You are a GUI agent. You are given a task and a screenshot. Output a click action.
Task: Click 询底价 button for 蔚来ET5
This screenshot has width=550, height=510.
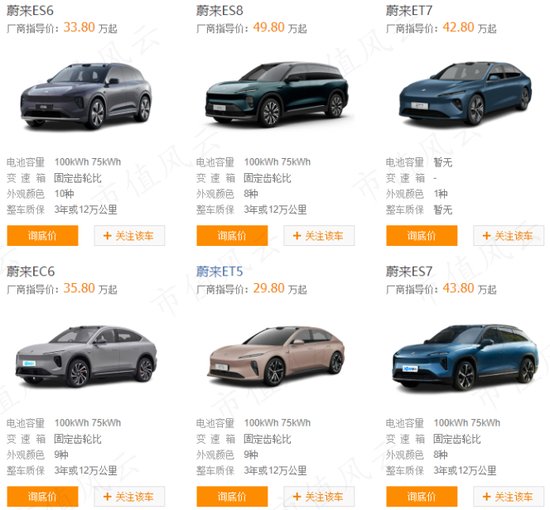232,496
